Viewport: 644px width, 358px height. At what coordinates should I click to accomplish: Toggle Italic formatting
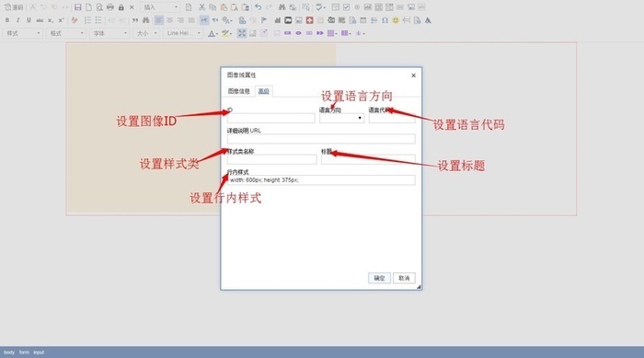(17, 20)
